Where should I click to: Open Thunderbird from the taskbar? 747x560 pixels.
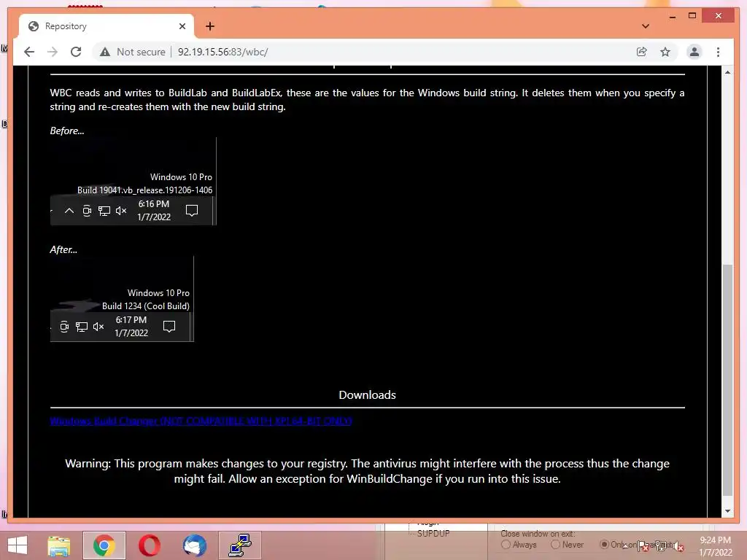(x=195, y=545)
